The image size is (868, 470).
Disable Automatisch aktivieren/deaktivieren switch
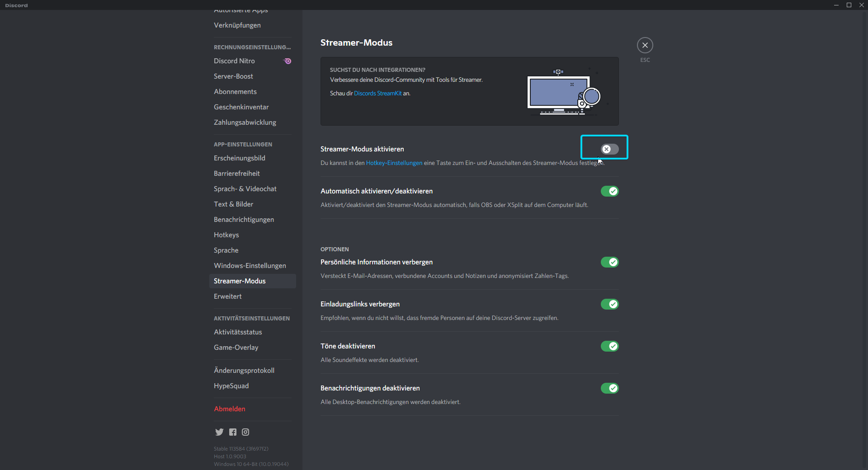609,191
